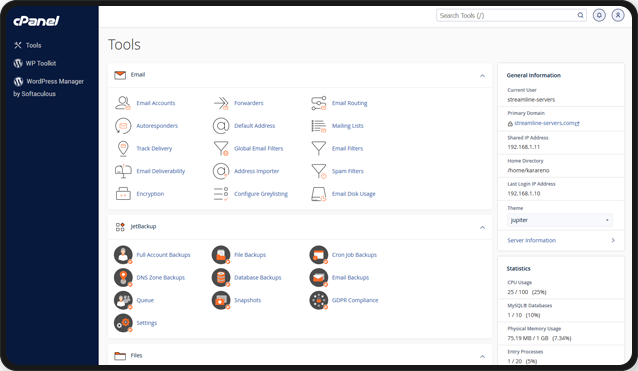The image size is (638, 371).
Task: Open WordPress Manager by Softaculous
Action: [48, 87]
